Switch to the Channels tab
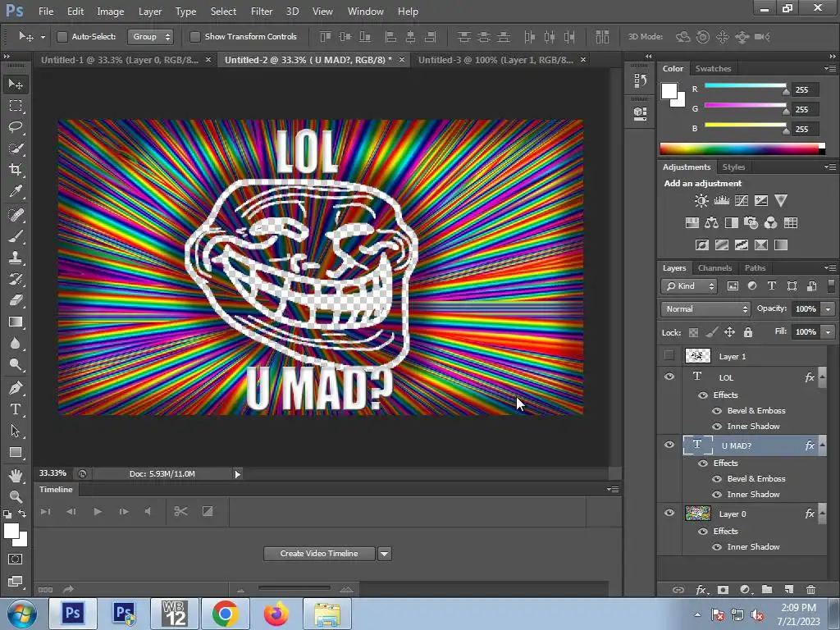This screenshot has width=840, height=630. [714, 268]
